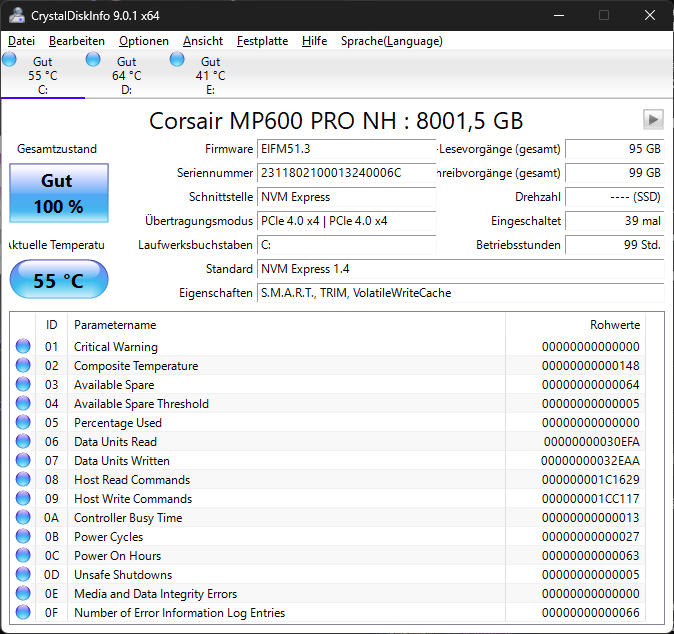The image size is (674, 634).
Task: Select the C: drive status orb
Action: coord(9,59)
